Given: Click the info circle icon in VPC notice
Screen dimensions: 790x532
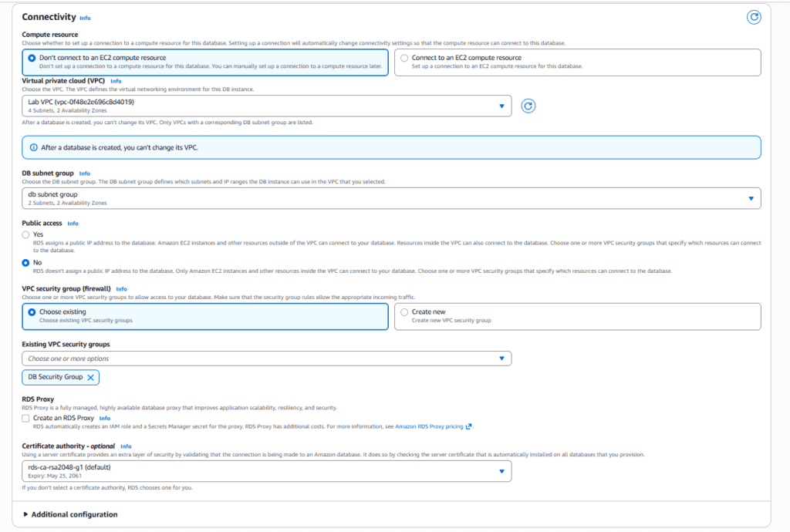Looking at the screenshot, I should coord(33,147).
